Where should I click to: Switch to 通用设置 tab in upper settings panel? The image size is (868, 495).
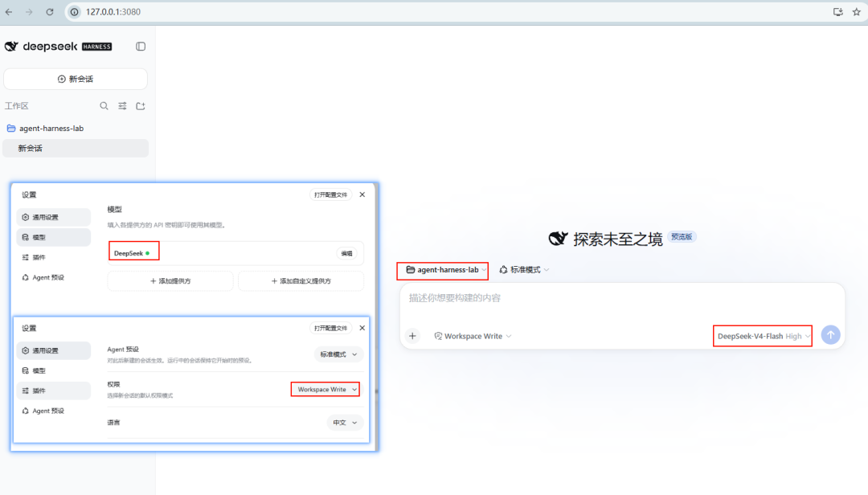pos(54,218)
